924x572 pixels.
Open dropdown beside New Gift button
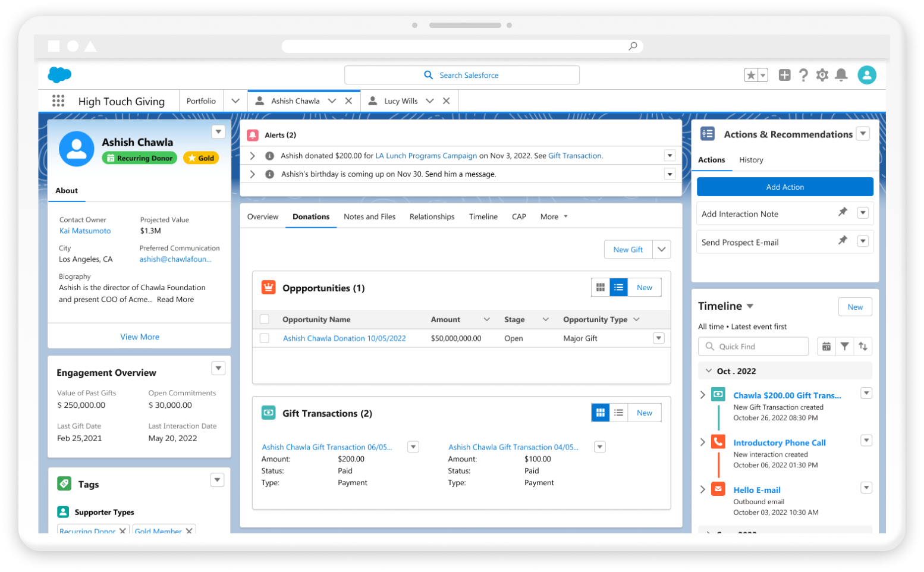[662, 250]
